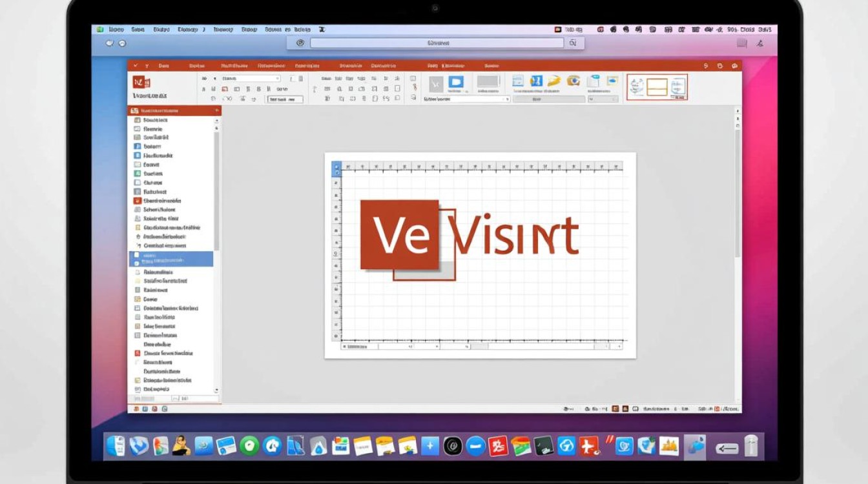Viewport: 868px width, 484px height.
Task: Click the gray V tile icon in the ribbon
Action: 436,83
